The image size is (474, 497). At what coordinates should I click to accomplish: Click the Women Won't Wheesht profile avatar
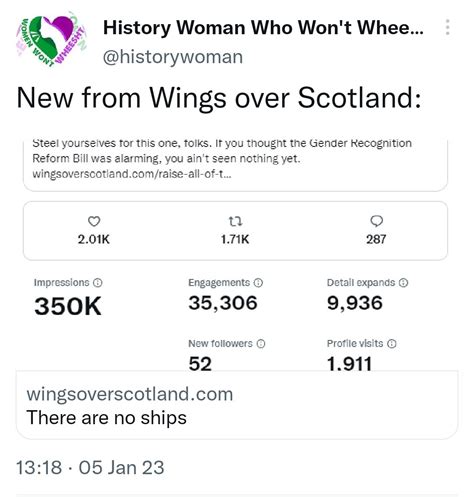52,39
